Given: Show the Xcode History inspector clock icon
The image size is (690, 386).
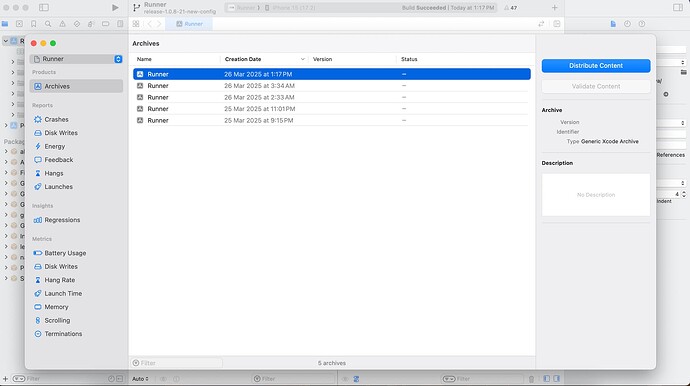Looking at the screenshot, I should (x=627, y=24).
